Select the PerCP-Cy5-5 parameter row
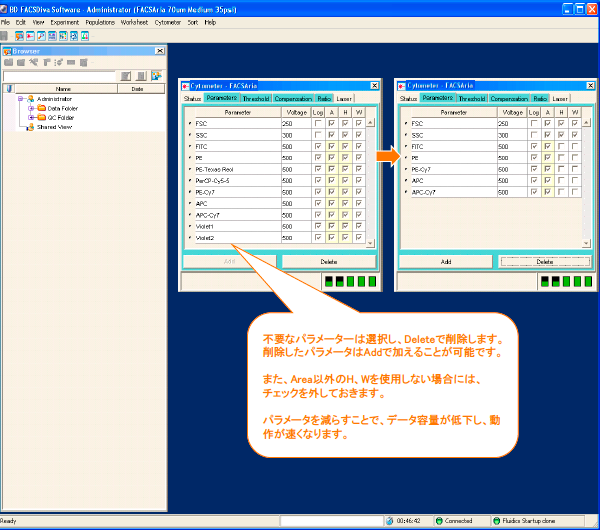This screenshot has width=600, height=530. point(274,181)
